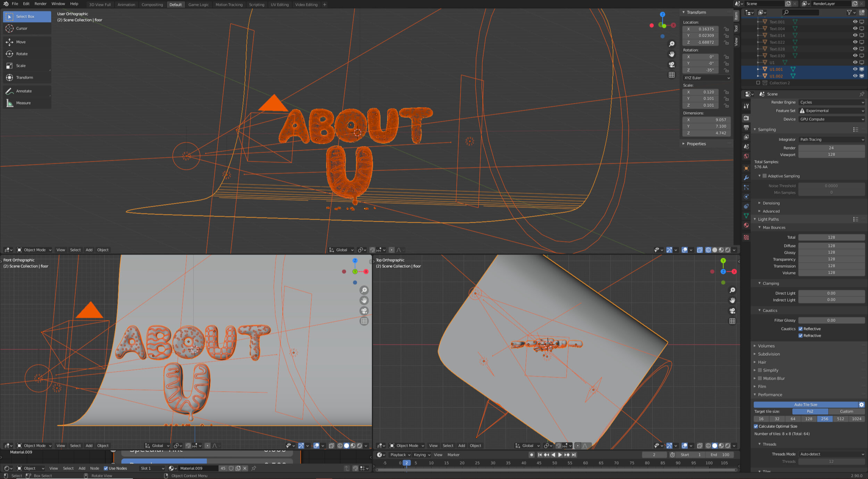This screenshot has height=479, width=868.
Task: Click pan hand icon in User Orthographic viewport
Action: coord(671,54)
